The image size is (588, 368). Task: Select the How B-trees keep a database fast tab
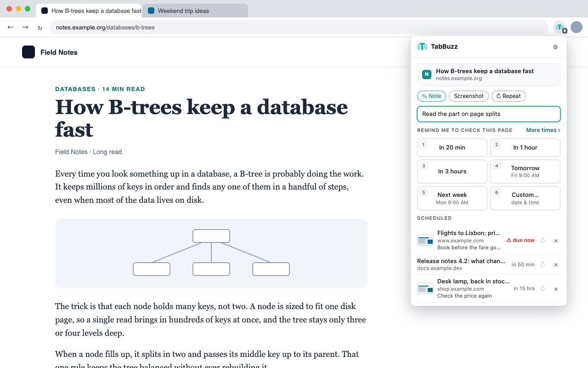(x=89, y=11)
